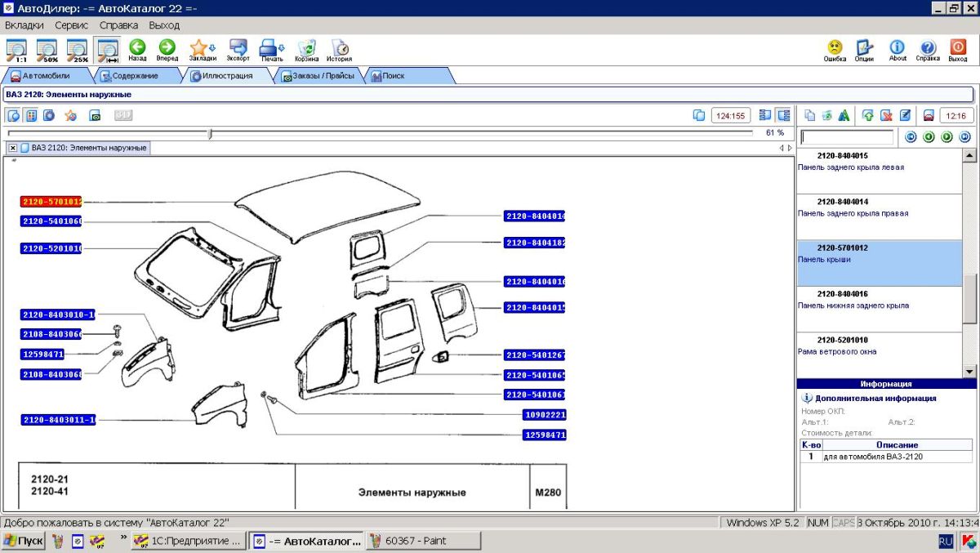Open the История history
The image size is (980, 553).
(340, 51)
